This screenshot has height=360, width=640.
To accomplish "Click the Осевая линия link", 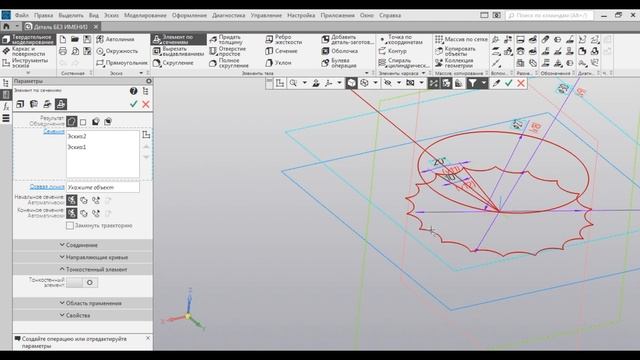I will click(47, 187).
